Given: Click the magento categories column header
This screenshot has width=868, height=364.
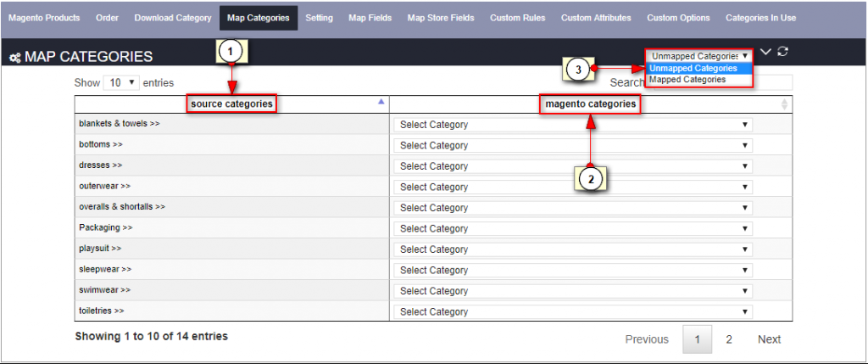Looking at the screenshot, I should [590, 104].
